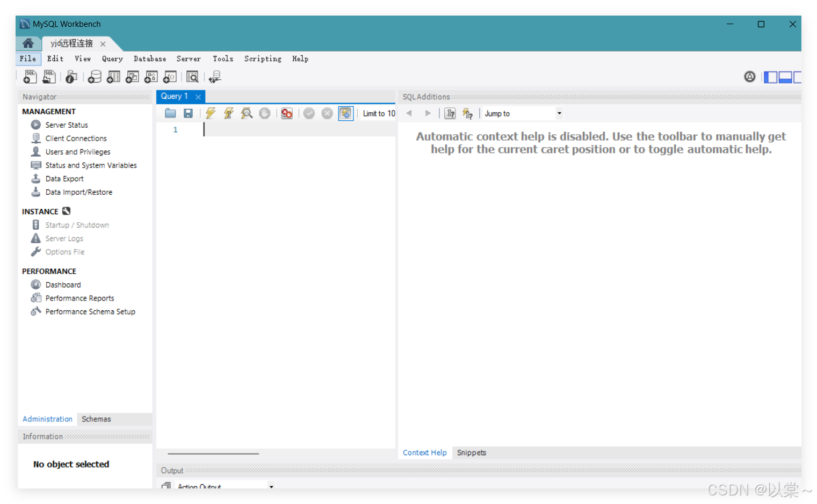817x504 pixels.
Task: Execute statement under cursor icon
Action: (x=228, y=113)
